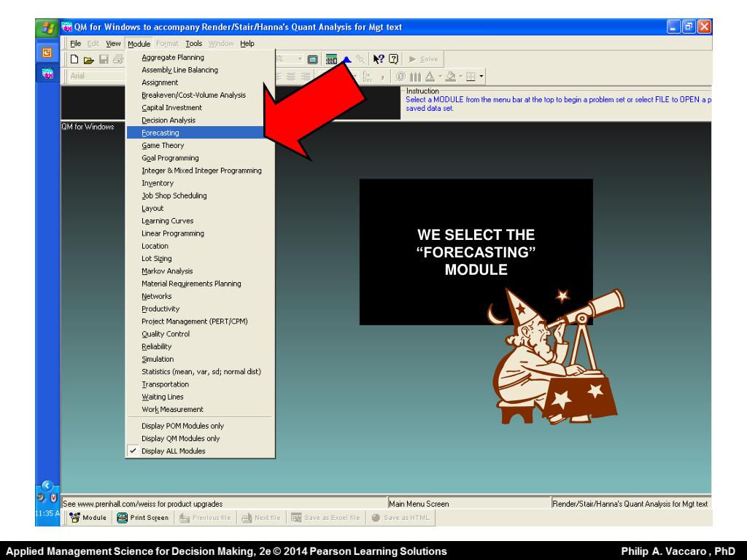Choose Decision Analysis module
The image size is (747, 560).
(x=169, y=120)
